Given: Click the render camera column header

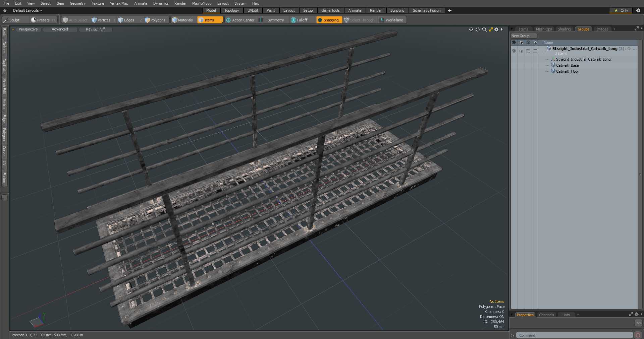Looking at the screenshot, I should click(x=521, y=43).
